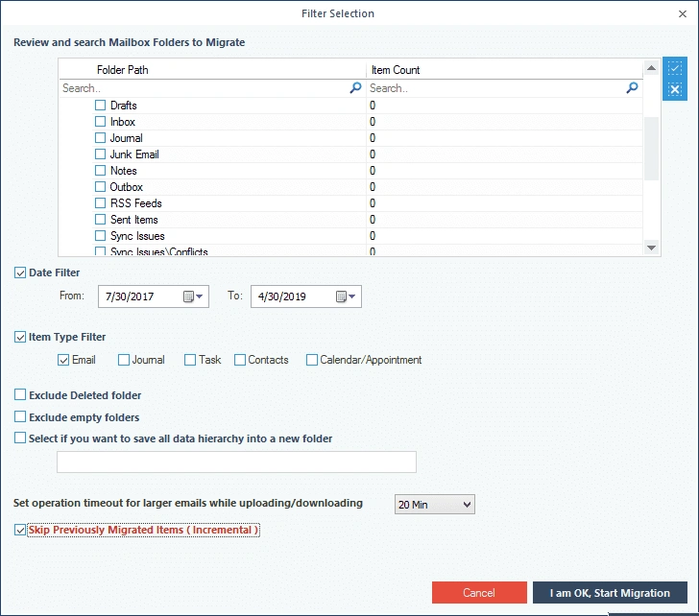Check the Inbox folder checkbox

pyautogui.click(x=100, y=122)
